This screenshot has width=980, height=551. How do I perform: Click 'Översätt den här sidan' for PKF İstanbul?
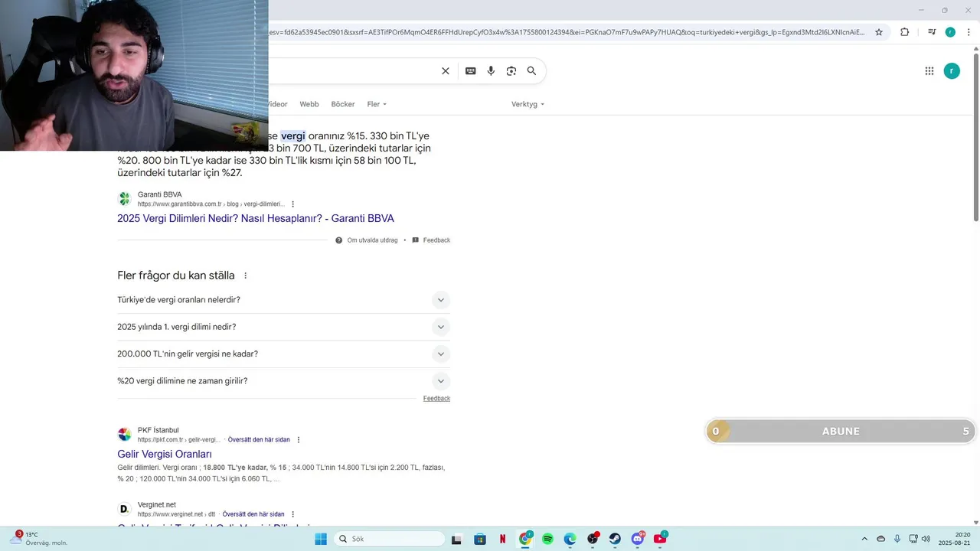pos(259,440)
